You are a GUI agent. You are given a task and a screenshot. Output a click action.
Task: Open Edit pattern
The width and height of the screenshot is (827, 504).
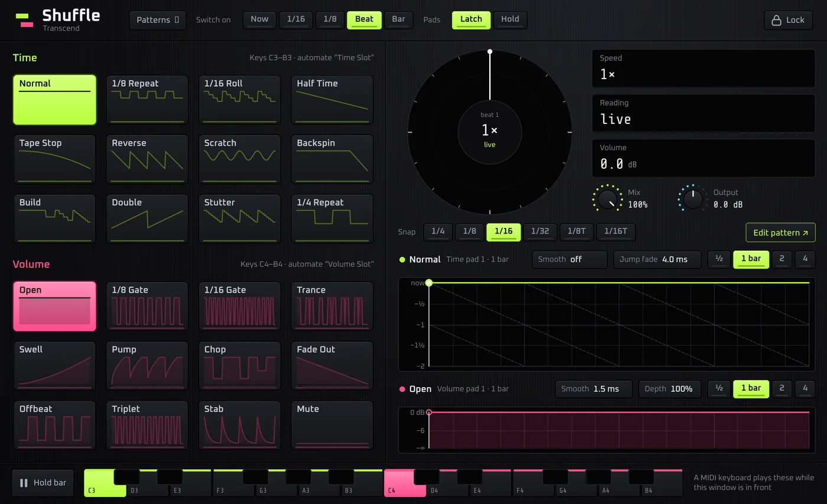(x=780, y=233)
